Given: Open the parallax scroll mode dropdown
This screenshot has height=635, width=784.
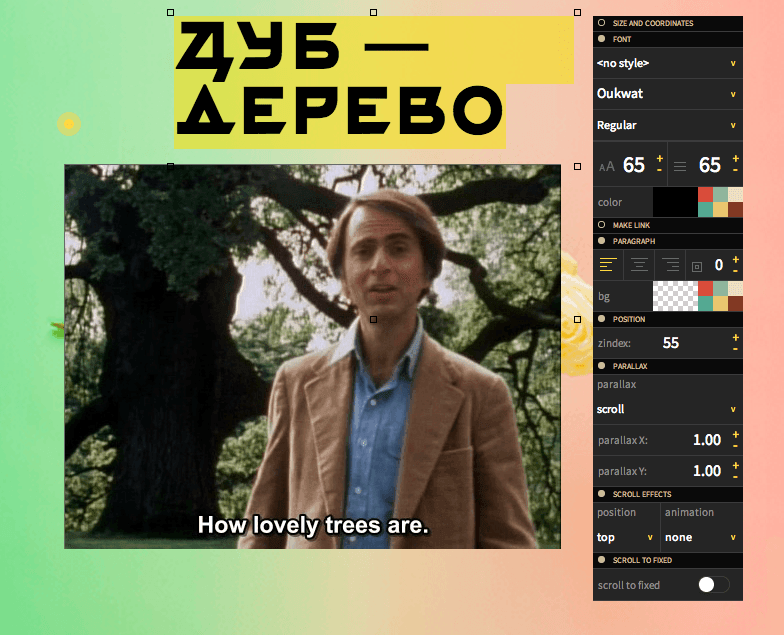Looking at the screenshot, I should 668,409.
